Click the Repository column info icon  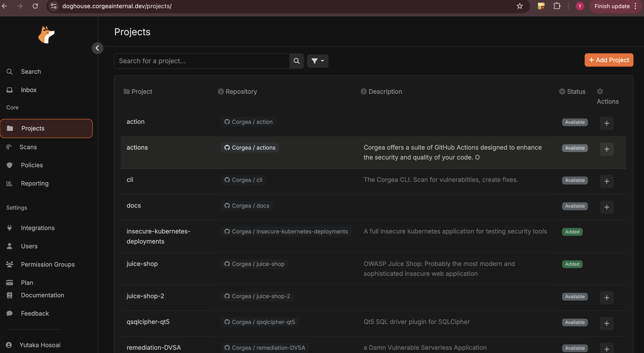[x=221, y=92]
